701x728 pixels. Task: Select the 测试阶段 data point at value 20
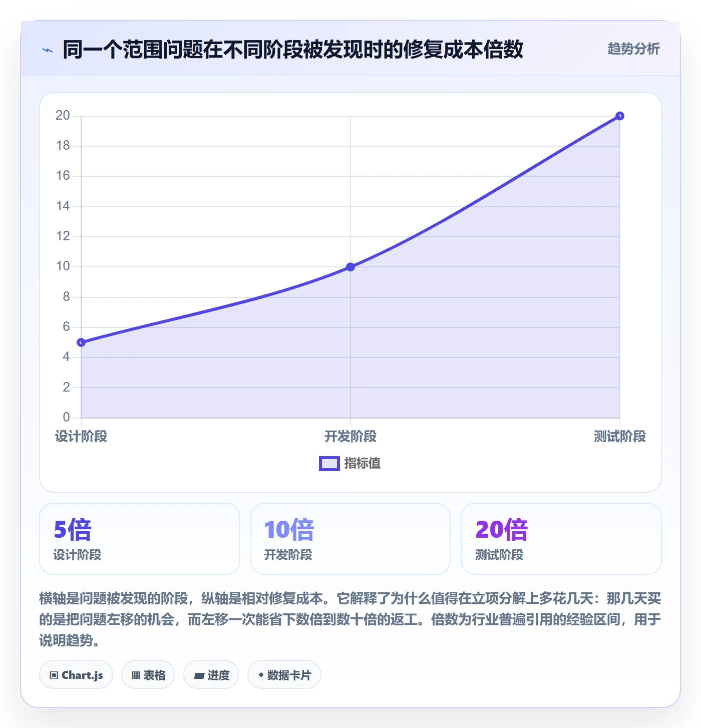click(619, 116)
